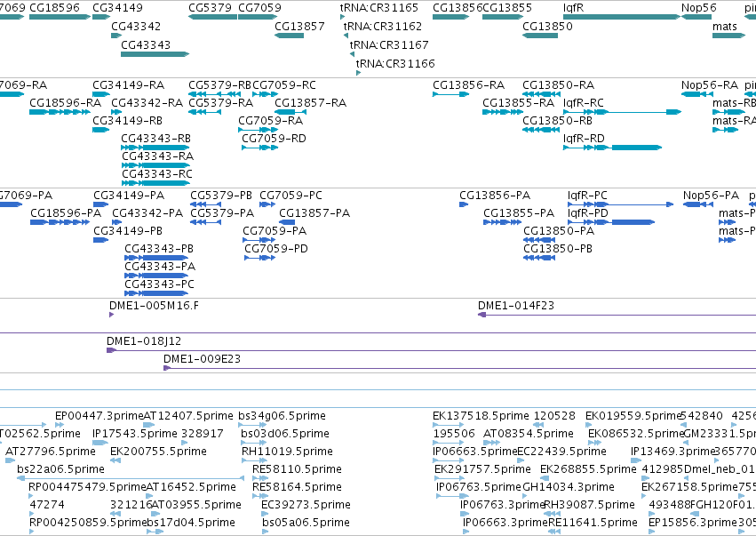This screenshot has height=536, width=756.
Task: Click protein CG13850-PB feature
Action: 539,258
